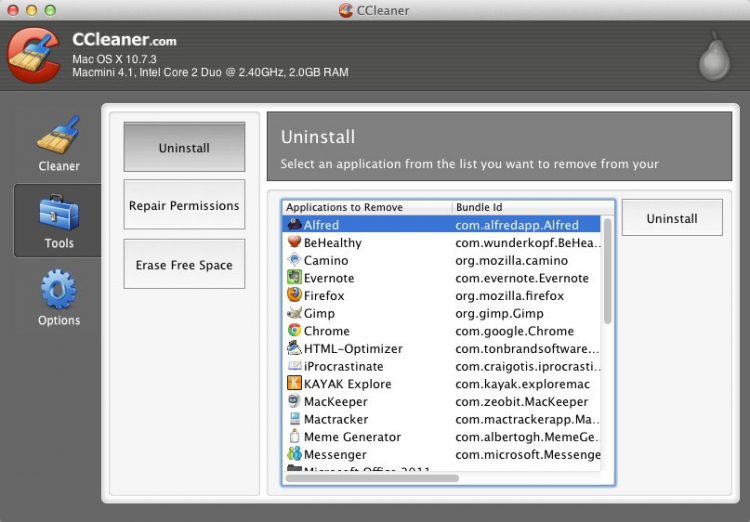
Task: Open the Erase Free Space tab
Action: point(184,265)
